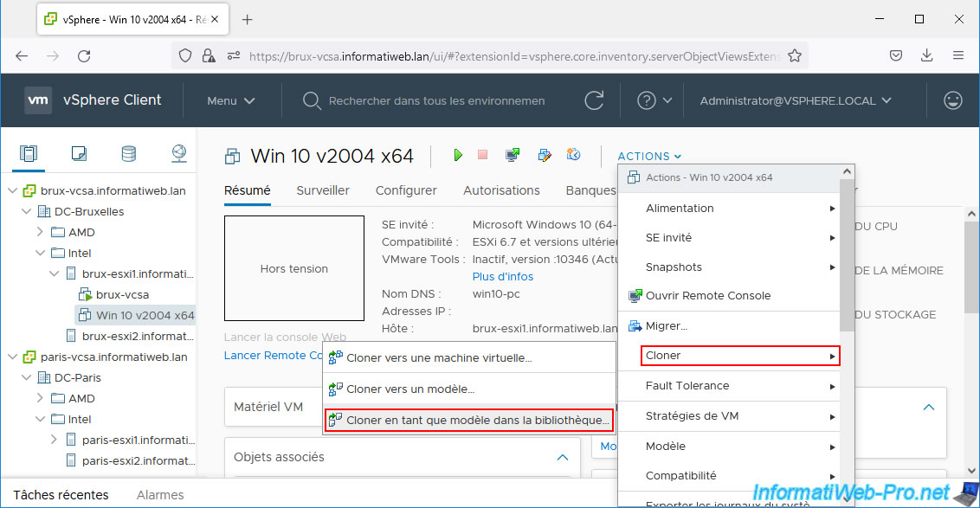Image resolution: width=980 pixels, height=508 pixels.
Task: Click the padlock site security icon
Action: (209, 56)
